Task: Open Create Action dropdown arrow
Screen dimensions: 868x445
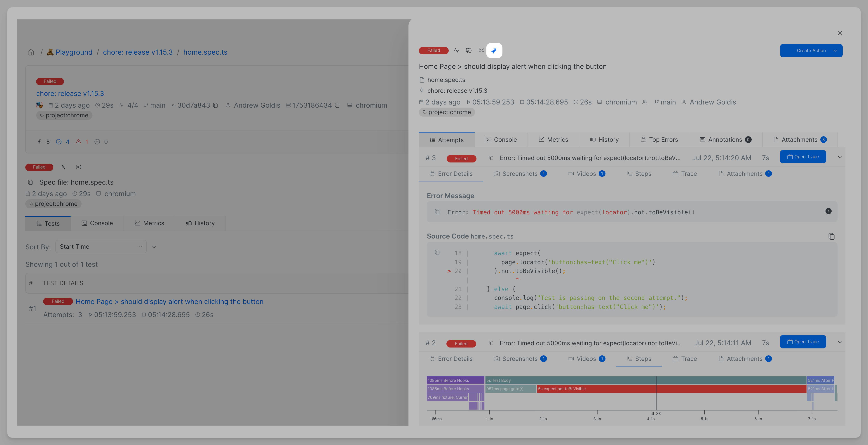Action: (835, 51)
